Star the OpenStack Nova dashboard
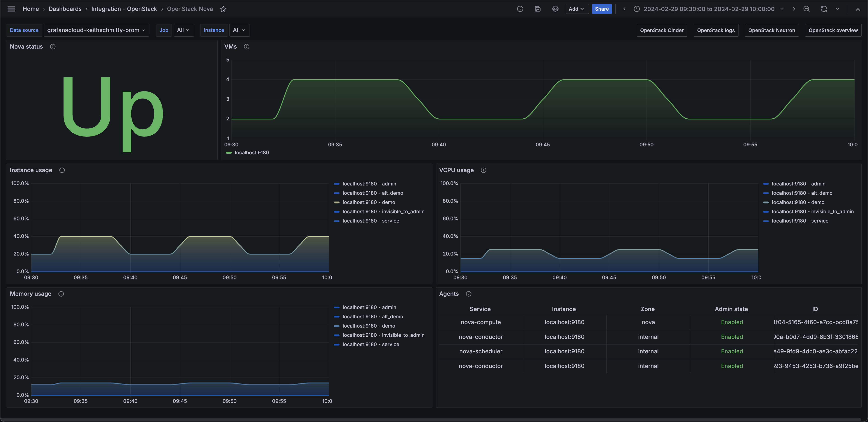The height and width of the screenshot is (422, 868). click(223, 9)
